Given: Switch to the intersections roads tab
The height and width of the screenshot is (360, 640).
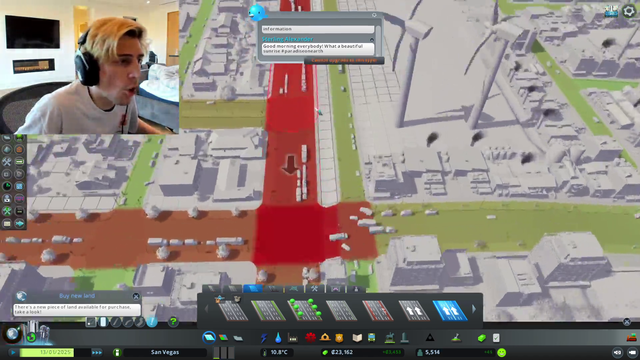Looking at the screenshot, I should [294, 289].
